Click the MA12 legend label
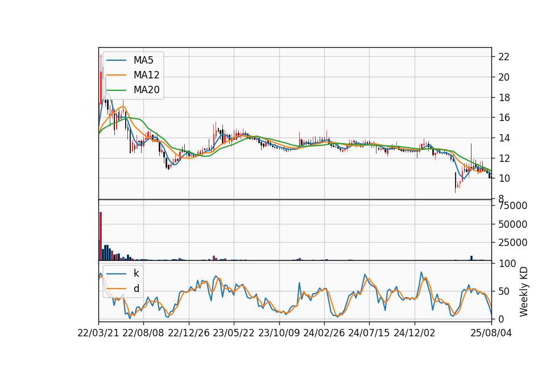Viewport: 546px width, 392px height. pos(146,75)
